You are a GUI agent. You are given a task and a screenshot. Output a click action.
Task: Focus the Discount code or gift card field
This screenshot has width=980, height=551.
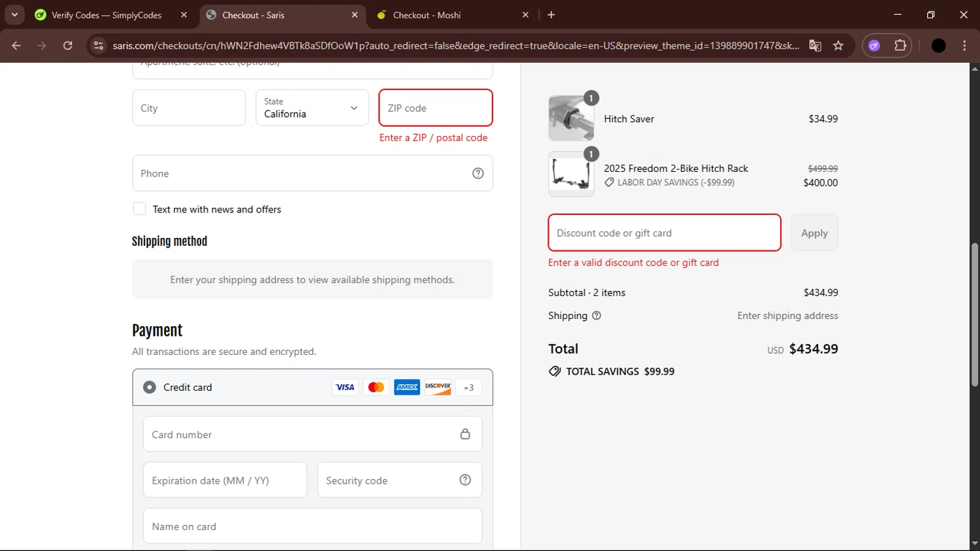pyautogui.click(x=664, y=233)
